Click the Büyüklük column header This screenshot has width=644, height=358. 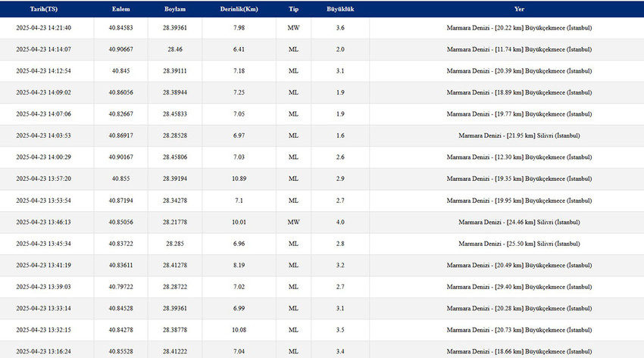point(340,9)
